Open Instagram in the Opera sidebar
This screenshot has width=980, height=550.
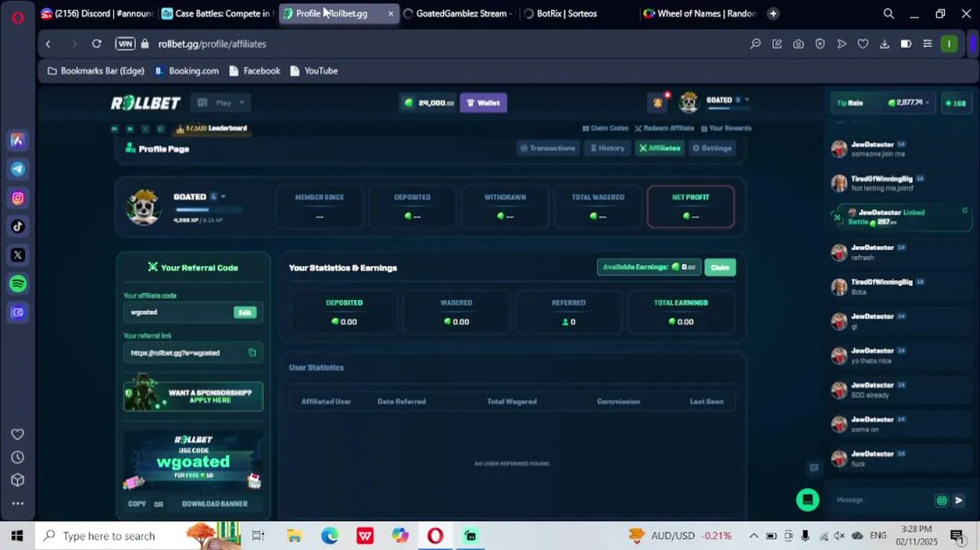click(x=18, y=198)
